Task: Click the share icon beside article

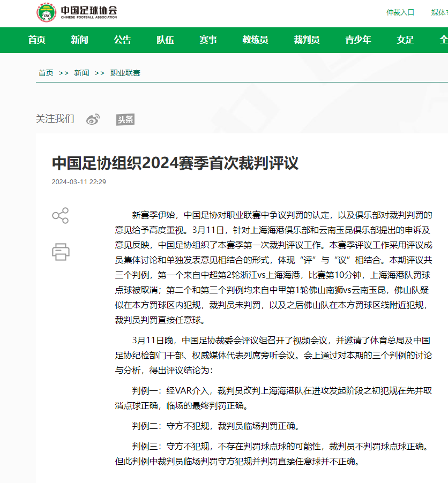Action: pyautogui.click(x=60, y=215)
